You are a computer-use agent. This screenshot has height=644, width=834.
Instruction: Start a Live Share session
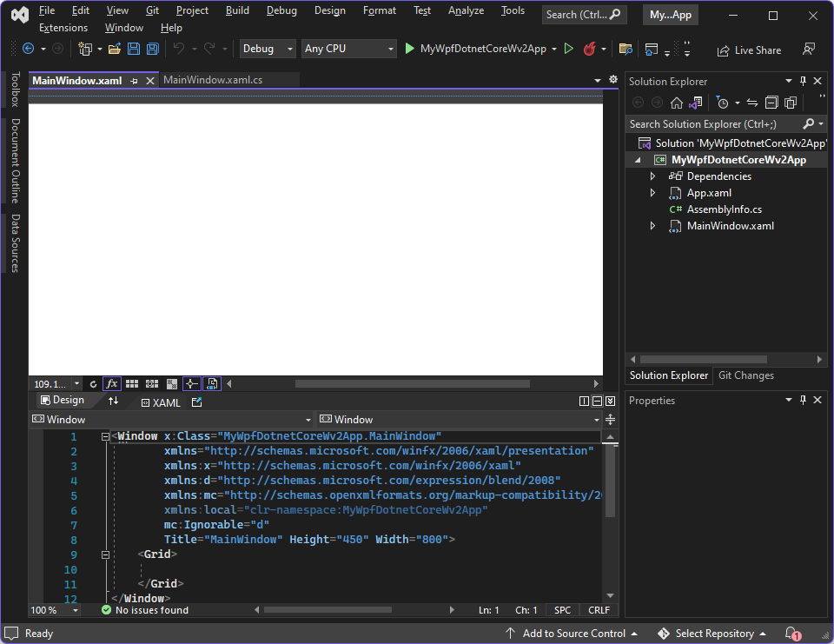(x=748, y=50)
